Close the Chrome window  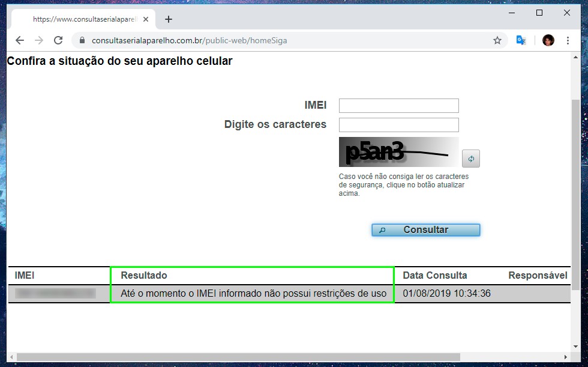click(x=567, y=13)
